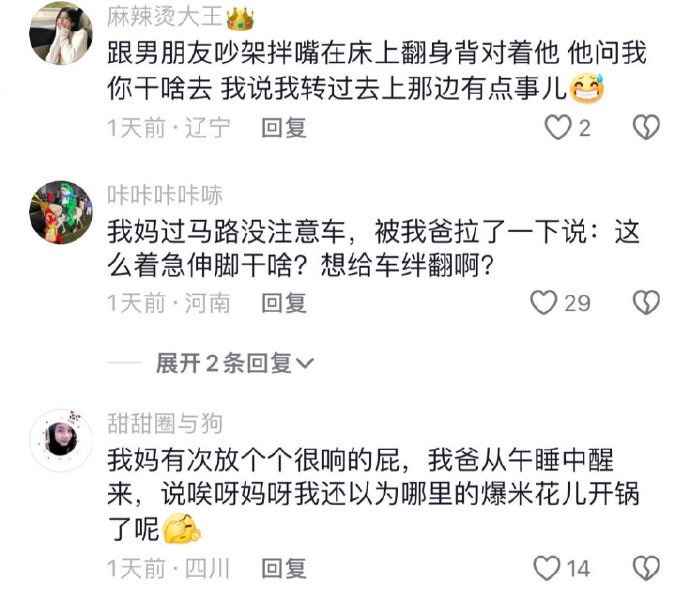Open 咔咔咔咔哧's profile avatar
Image resolution: width=690 pixels, height=589 pixels.
[61, 212]
